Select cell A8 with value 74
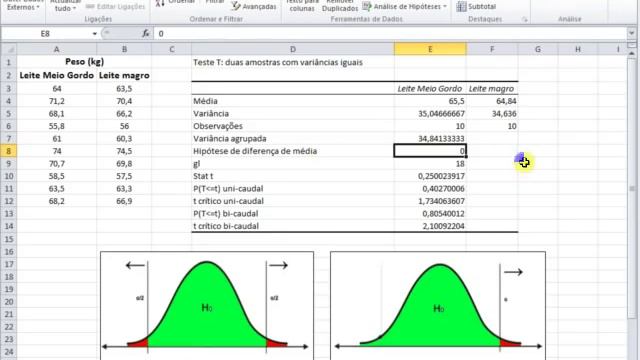 (56, 151)
